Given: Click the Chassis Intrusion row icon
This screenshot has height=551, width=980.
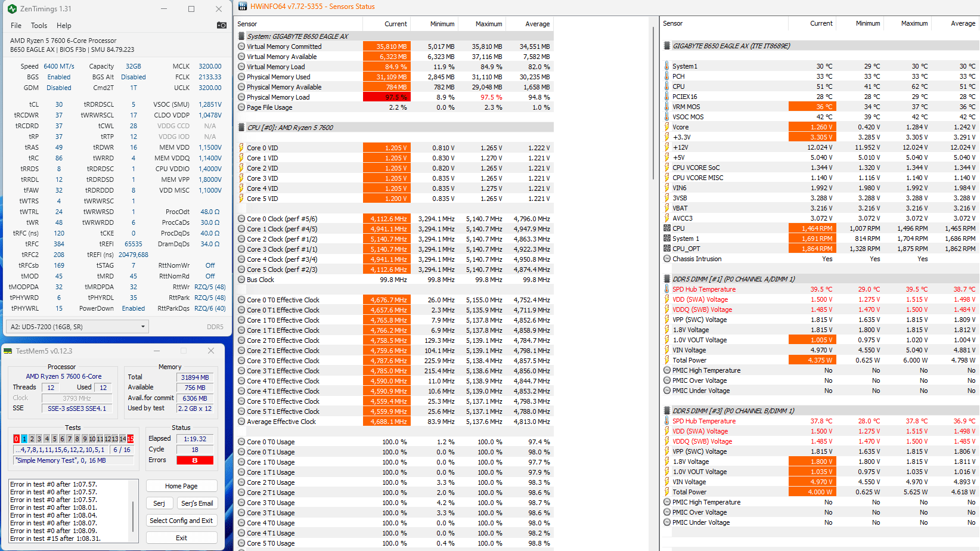Looking at the screenshot, I should pos(667,259).
